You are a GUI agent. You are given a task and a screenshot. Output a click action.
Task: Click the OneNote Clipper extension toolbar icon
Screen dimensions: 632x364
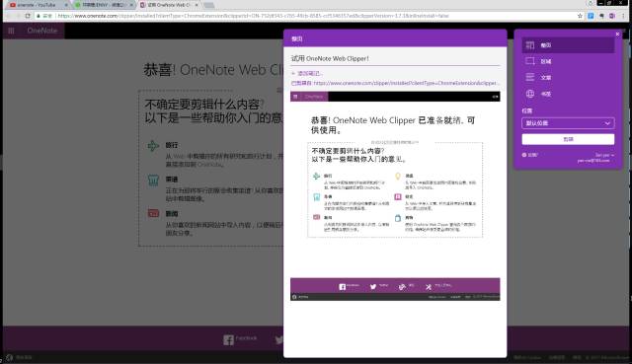pyautogui.click(x=612, y=16)
